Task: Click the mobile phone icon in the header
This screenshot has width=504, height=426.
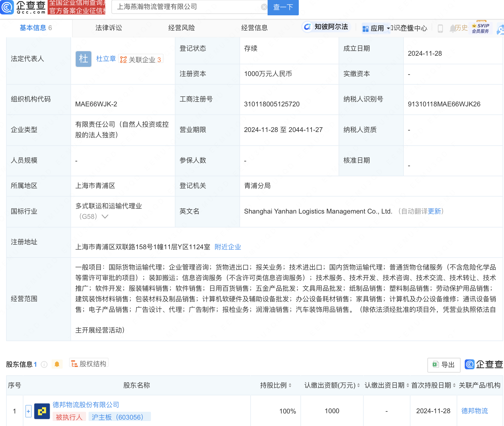Action: tap(440, 28)
